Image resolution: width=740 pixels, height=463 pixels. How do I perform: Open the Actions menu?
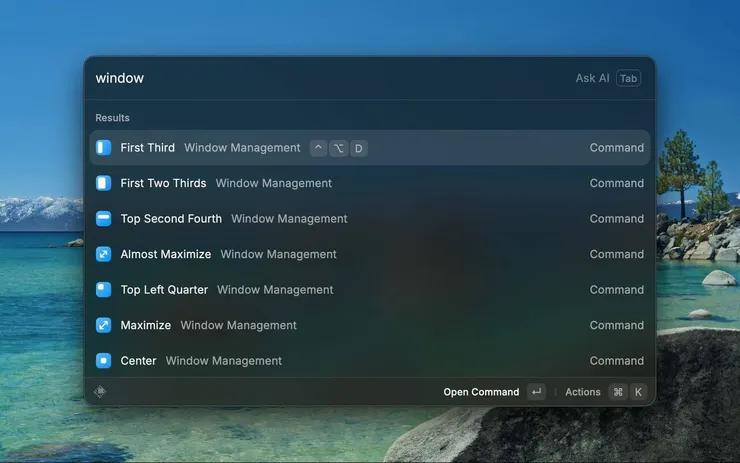(583, 392)
